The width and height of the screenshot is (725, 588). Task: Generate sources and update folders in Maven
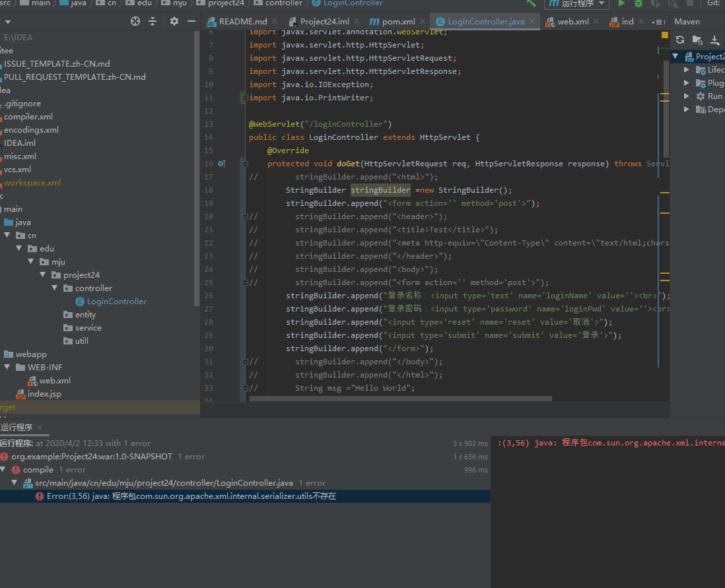point(697,40)
